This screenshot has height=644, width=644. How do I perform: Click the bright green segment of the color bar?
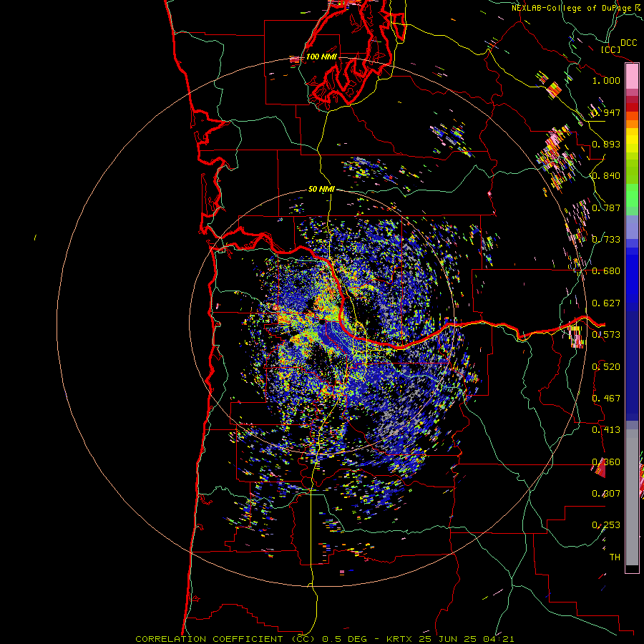[632, 195]
